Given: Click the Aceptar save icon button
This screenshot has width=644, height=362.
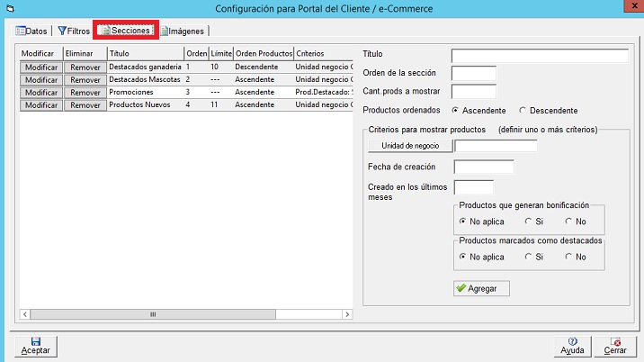Looking at the screenshot, I should (x=34, y=345).
